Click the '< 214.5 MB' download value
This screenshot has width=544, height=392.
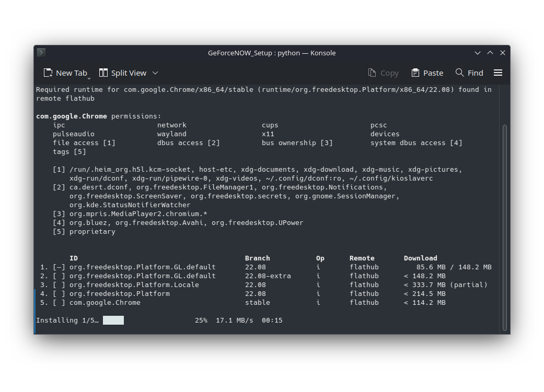425,294
